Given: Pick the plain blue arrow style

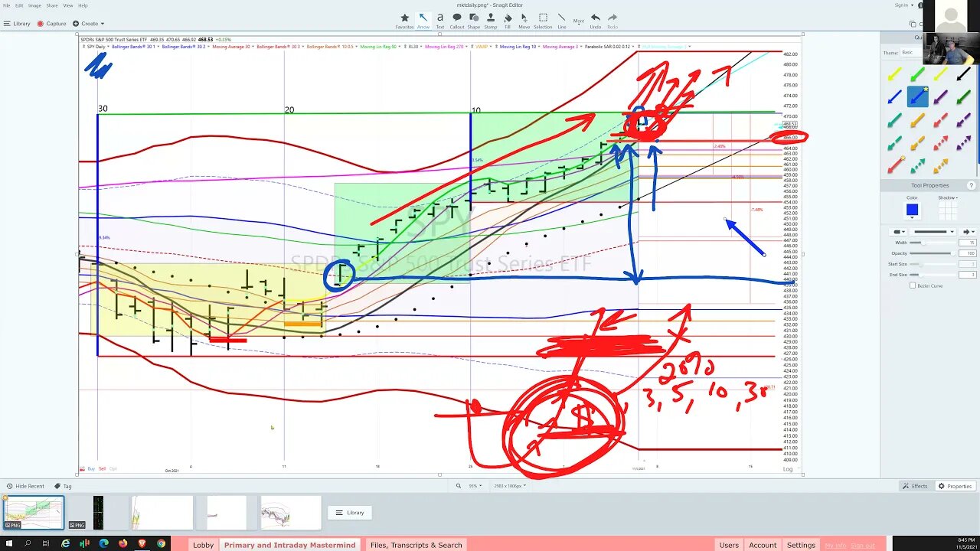Looking at the screenshot, I should coord(894,97).
